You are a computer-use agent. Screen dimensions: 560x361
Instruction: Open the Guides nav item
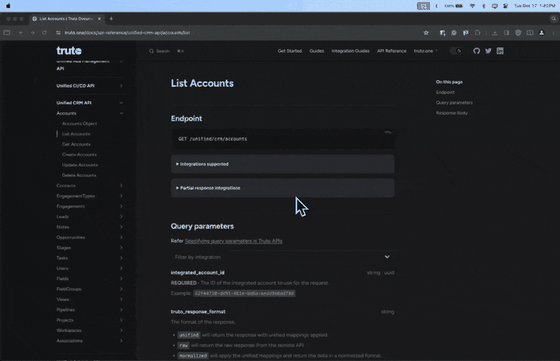click(x=316, y=51)
